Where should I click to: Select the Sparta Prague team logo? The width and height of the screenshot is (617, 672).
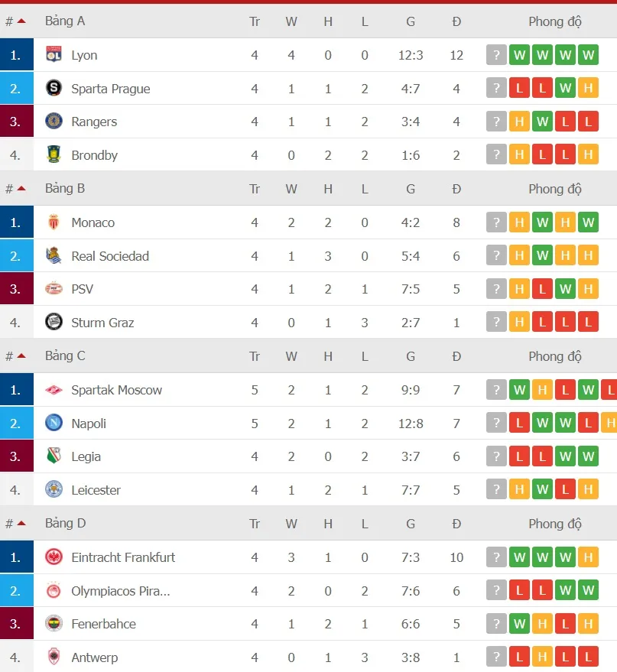pyautogui.click(x=54, y=88)
